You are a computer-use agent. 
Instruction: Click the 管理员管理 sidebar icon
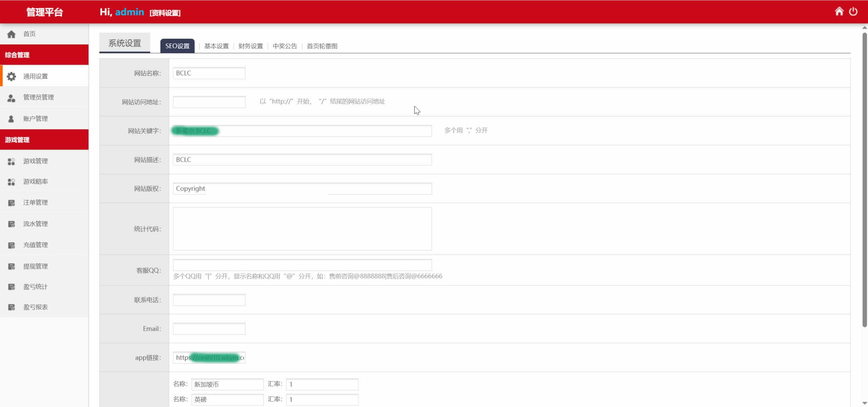pyautogui.click(x=11, y=98)
